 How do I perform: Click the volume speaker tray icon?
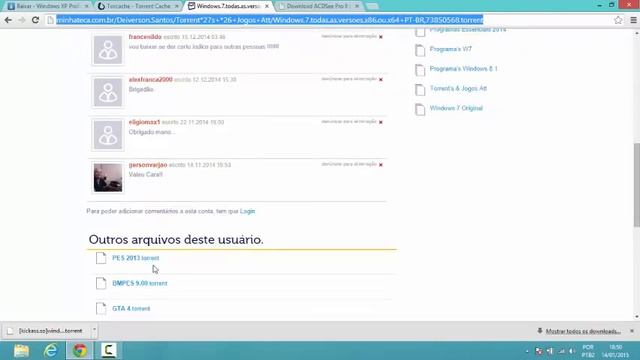tap(571, 351)
